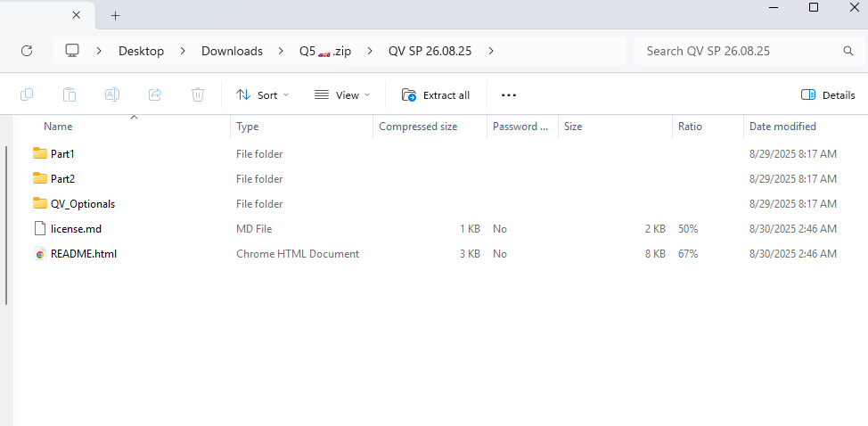The width and height of the screenshot is (868, 426).
Task: Click the MD File type cell
Action: (x=254, y=228)
